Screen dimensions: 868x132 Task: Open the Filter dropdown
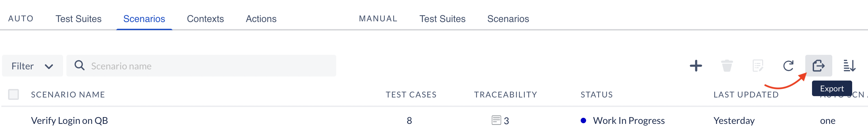[32, 66]
